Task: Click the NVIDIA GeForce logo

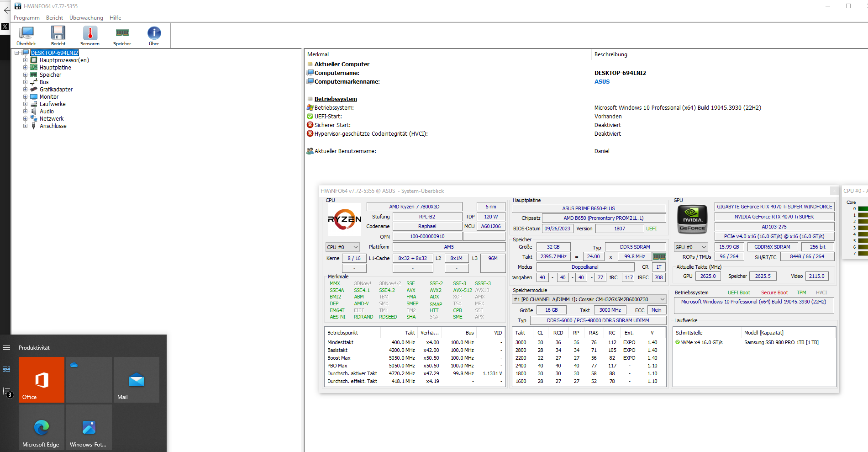Action: (692, 219)
